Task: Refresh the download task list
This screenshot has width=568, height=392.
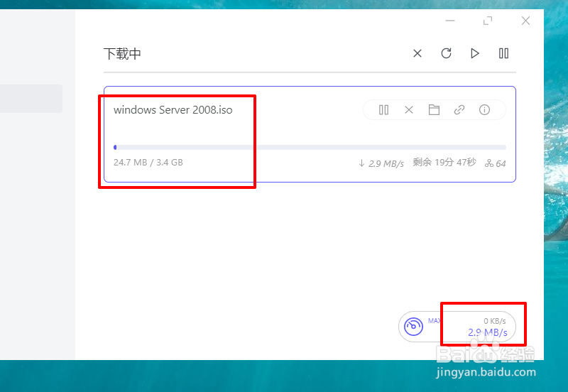Action: (446, 54)
